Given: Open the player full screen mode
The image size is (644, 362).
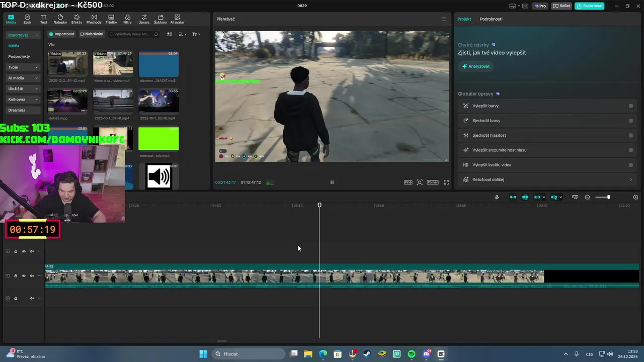Looking at the screenshot, I should 446,183.
